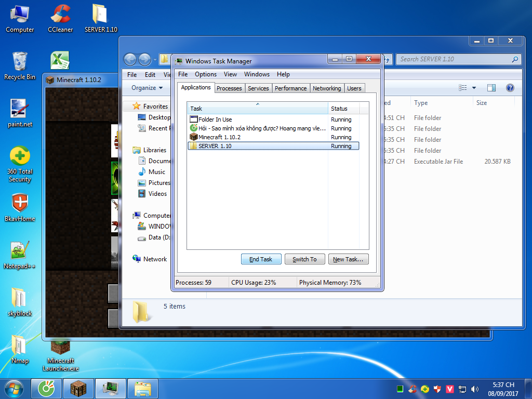Sort by Status column header
This screenshot has height=399, width=532.
point(344,108)
